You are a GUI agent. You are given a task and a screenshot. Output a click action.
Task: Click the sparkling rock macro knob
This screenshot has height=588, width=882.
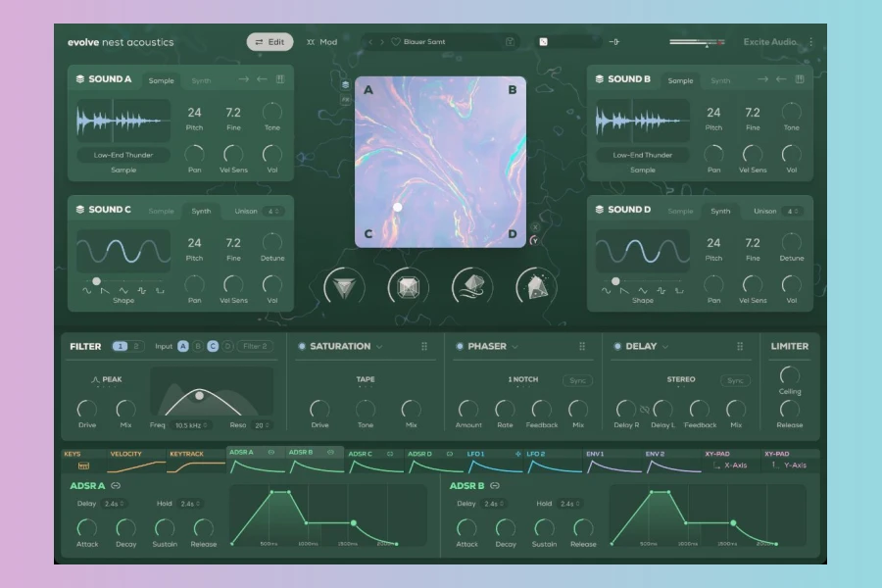coord(537,287)
